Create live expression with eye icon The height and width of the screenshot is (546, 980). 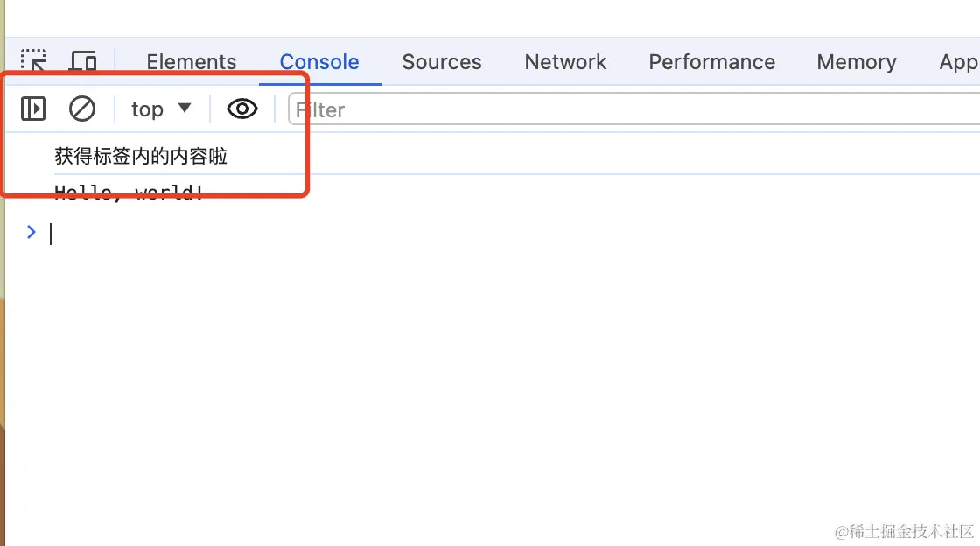(242, 109)
